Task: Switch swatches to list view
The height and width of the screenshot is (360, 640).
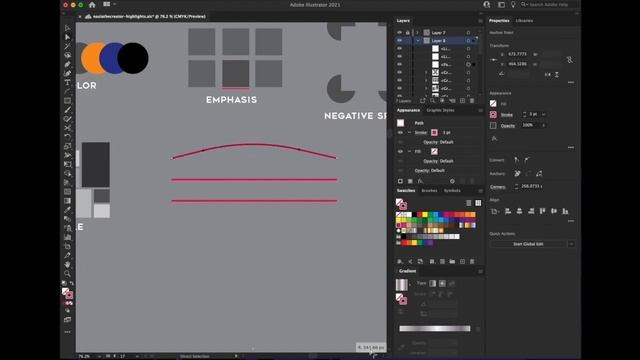Action: [469, 203]
